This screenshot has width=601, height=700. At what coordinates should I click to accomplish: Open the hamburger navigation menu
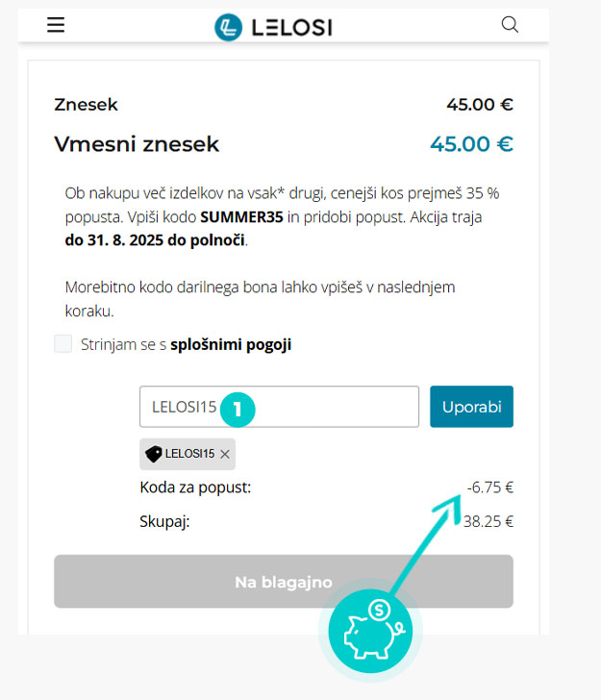(56, 25)
